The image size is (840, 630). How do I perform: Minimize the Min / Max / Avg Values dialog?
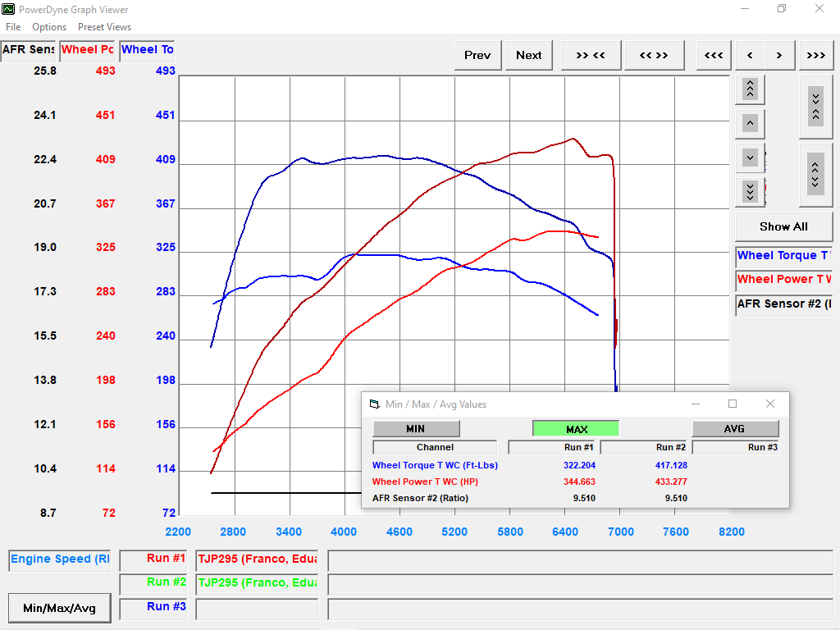pyautogui.click(x=696, y=404)
